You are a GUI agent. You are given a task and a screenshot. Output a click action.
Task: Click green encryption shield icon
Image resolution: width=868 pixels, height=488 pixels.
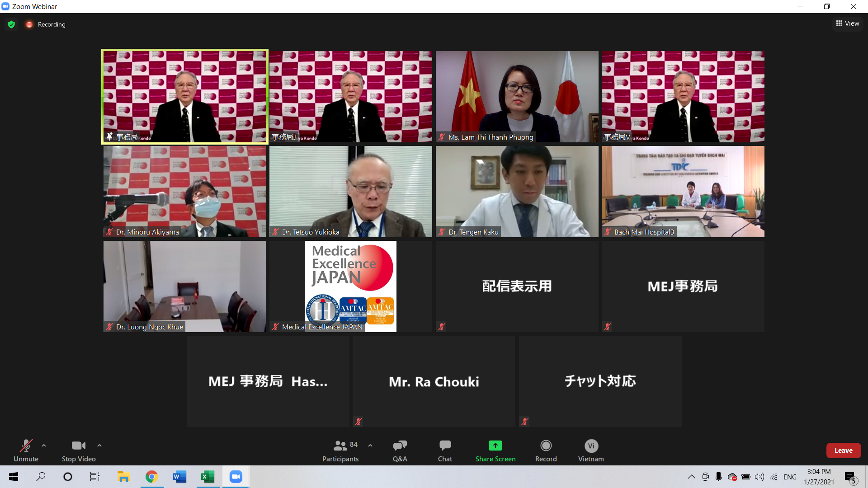(x=11, y=24)
